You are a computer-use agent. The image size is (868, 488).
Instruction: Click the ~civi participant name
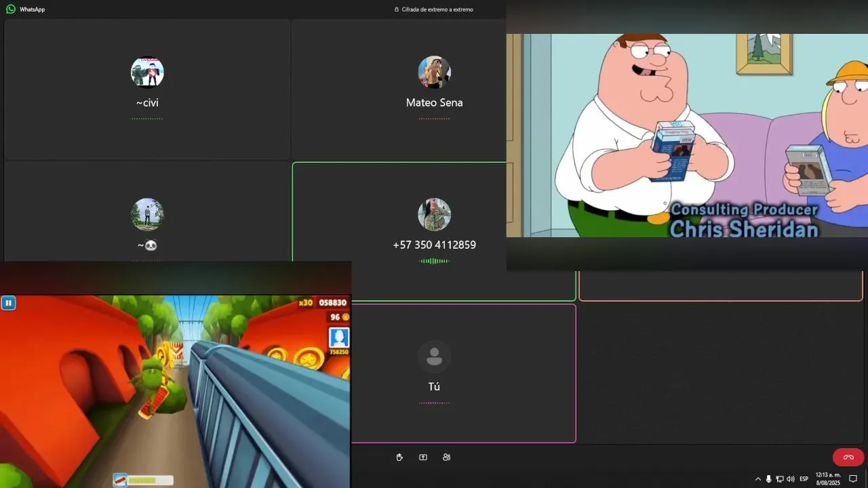click(x=147, y=103)
